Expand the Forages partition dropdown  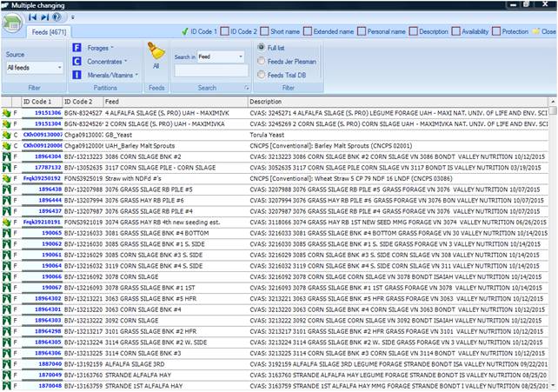point(112,48)
